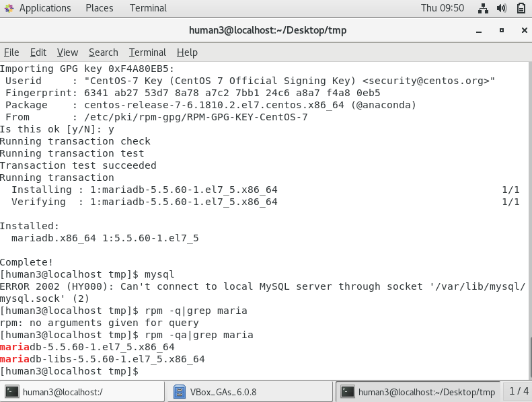Viewport: 532px width, 402px height.
Task: Click the prompt line running mysql
Action: click(87, 274)
